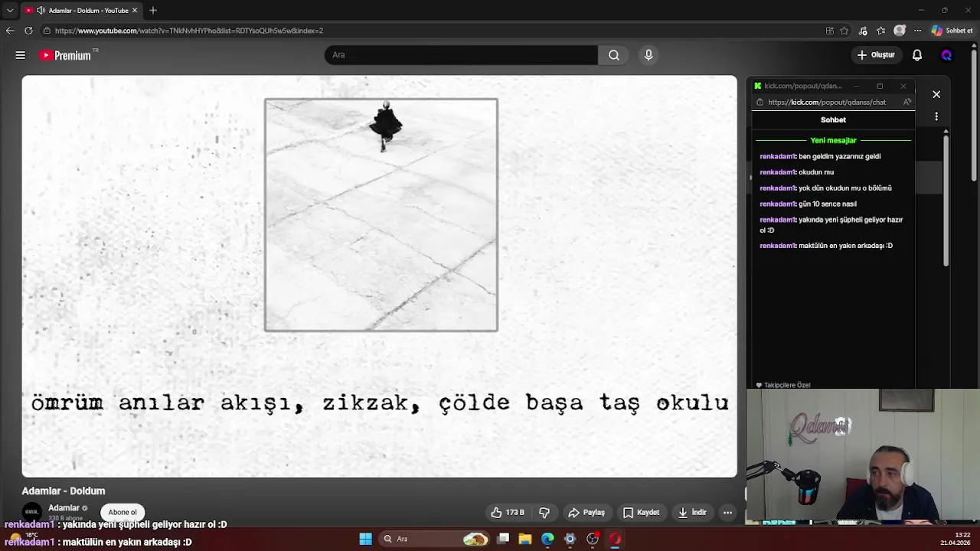The width and height of the screenshot is (980, 551).
Task: Download the video with İndir
Action: 692,513
